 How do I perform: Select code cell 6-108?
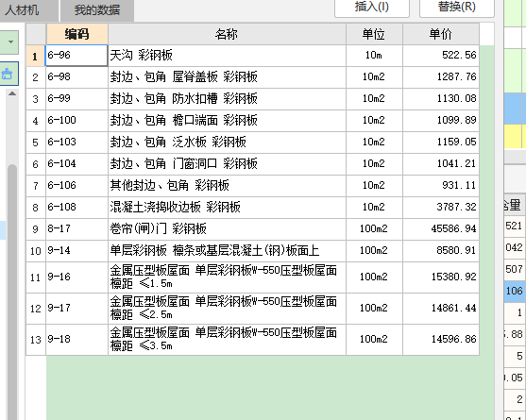pyautogui.click(x=76, y=207)
